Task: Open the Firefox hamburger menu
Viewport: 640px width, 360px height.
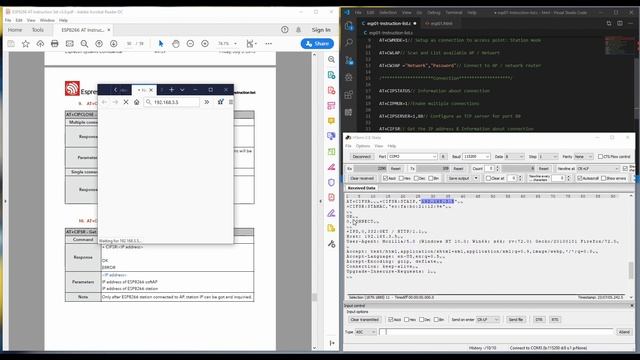Action: click(x=231, y=102)
